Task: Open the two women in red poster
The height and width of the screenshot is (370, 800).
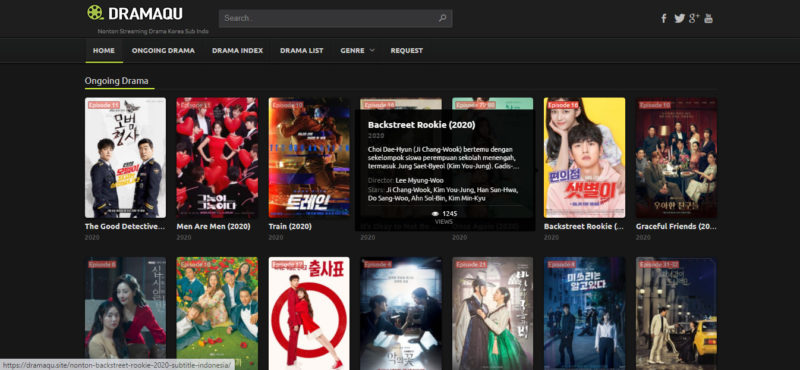Action: pyautogui.click(x=125, y=313)
